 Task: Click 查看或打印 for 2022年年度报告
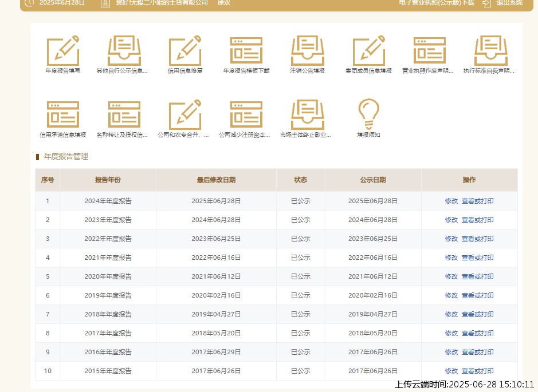478,239
